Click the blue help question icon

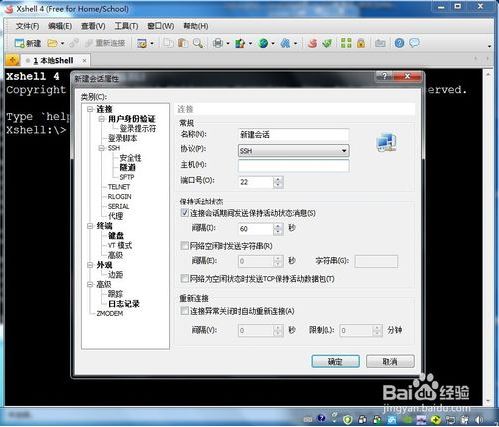tap(399, 43)
